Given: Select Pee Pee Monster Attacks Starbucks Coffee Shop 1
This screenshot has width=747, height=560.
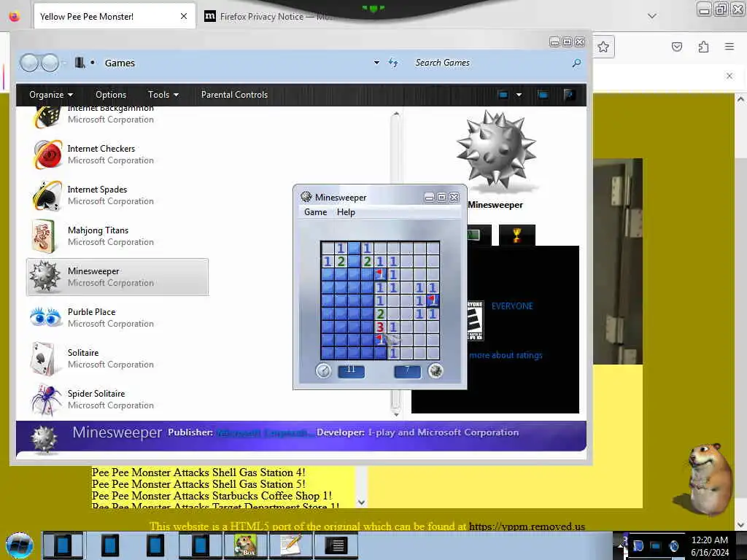Looking at the screenshot, I should click(x=212, y=495).
